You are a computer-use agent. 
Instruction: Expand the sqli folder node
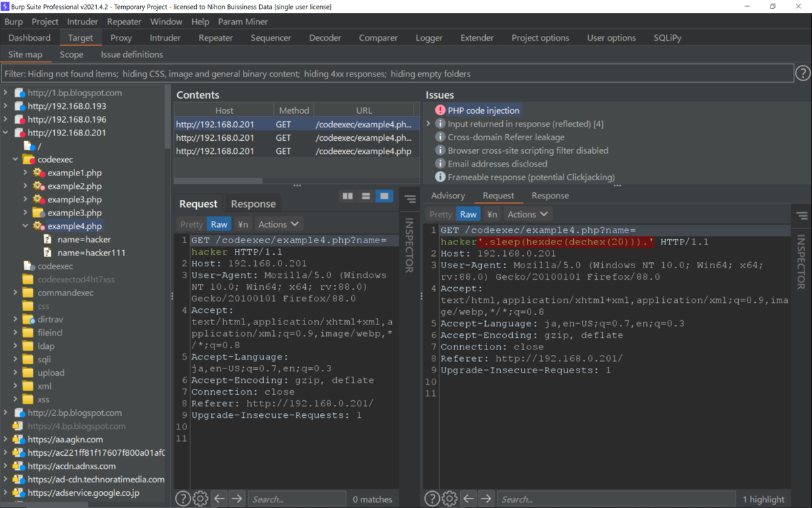[x=16, y=360]
